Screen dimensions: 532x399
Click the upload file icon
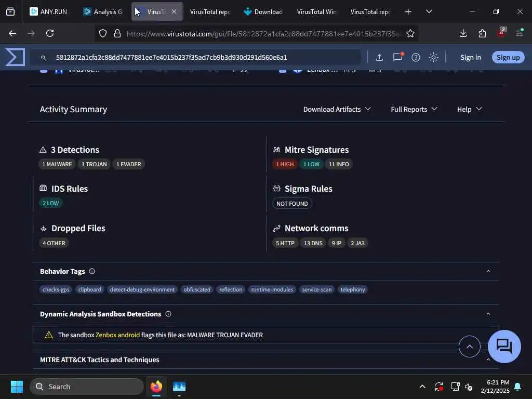point(379,57)
